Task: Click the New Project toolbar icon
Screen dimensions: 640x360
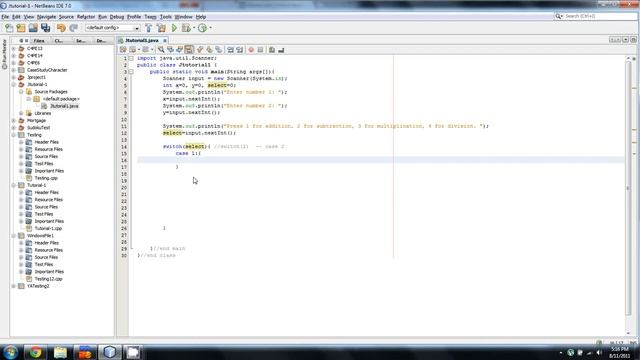Action: coord(21,28)
